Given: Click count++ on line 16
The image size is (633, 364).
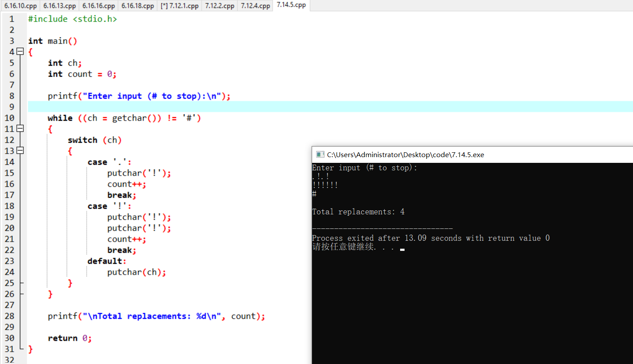Looking at the screenshot, I should (127, 184).
